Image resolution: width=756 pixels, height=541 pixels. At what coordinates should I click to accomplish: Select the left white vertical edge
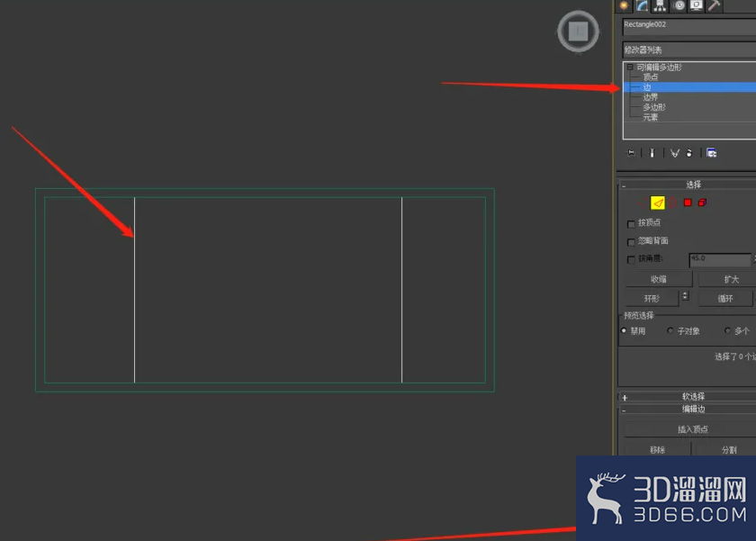(134, 290)
